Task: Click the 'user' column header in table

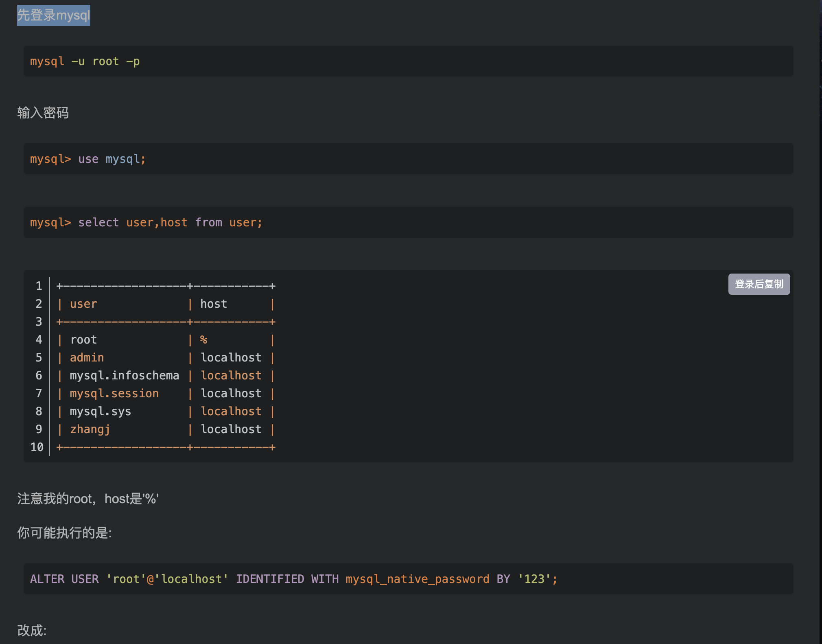Action: (x=83, y=304)
